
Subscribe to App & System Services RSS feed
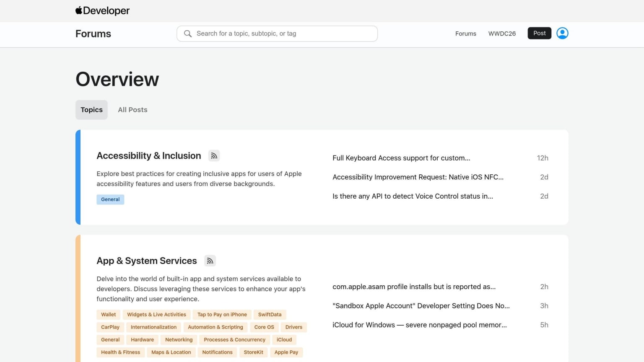(210, 261)
